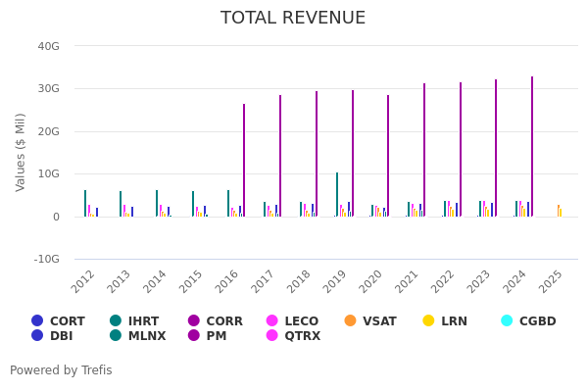This screenshot has width=588, height=392.
Task: Click the LRN yellow legend marker
Action: (x=428, y=321)
